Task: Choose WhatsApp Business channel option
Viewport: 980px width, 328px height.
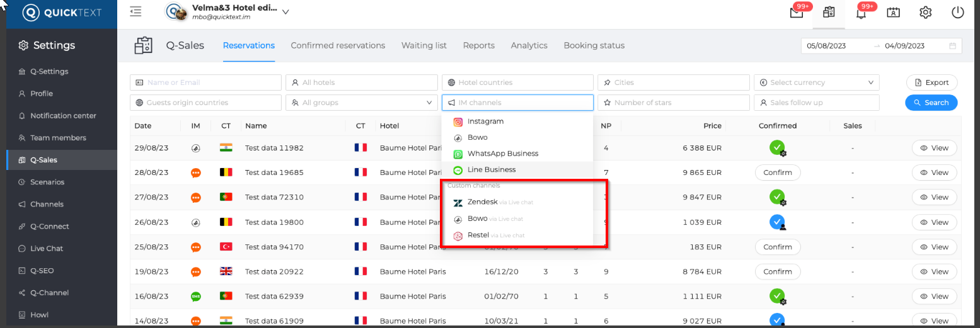Action: [x=502, y=154]
